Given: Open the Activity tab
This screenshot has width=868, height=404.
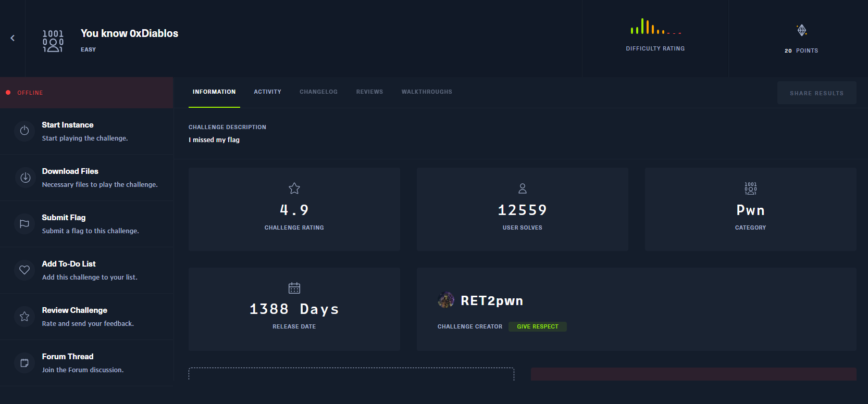Looking at the screenshot, I should [267, 92].
